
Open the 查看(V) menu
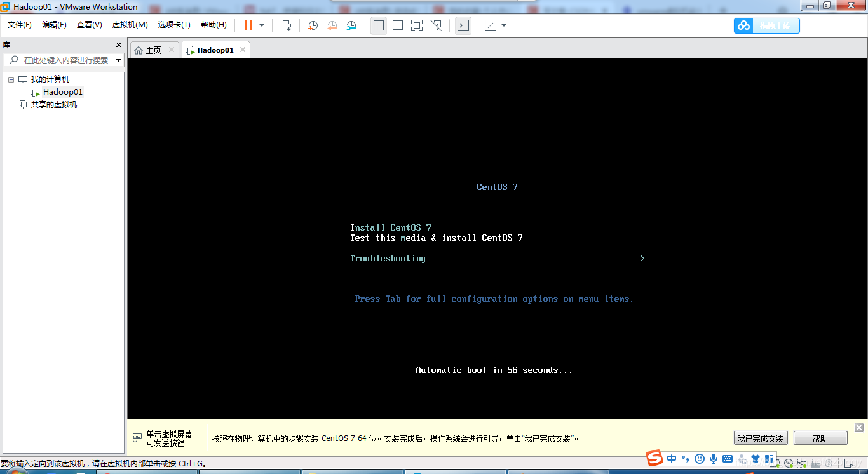pos(90,25)
